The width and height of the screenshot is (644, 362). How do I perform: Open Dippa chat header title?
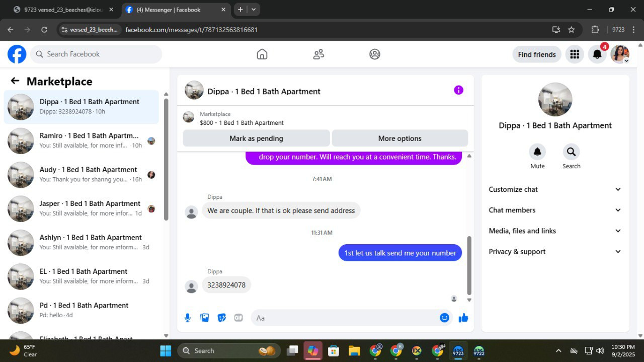pyautogui.click(x=264, y=91)
